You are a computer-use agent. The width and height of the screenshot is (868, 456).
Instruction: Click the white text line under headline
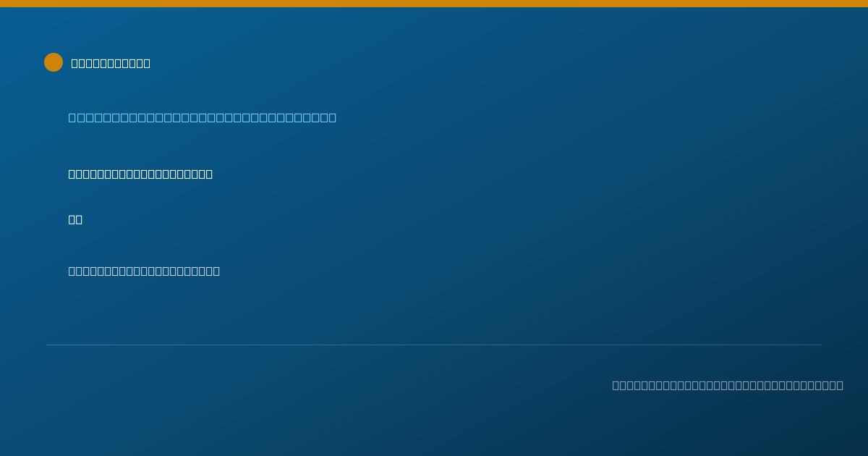[140, 174]
